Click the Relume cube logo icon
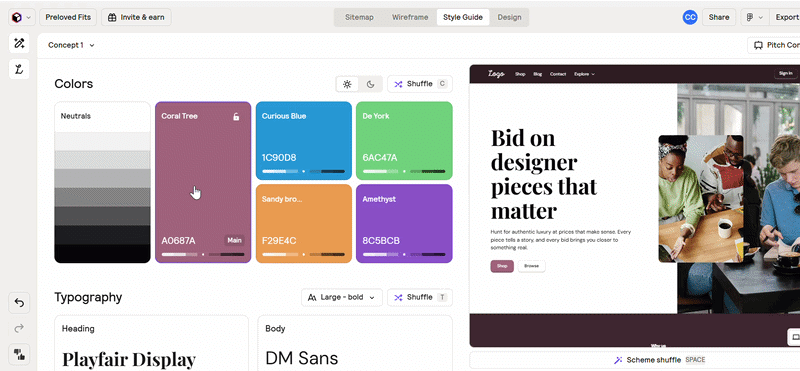The width and height of the screenshot is (800, 371). 17,17
